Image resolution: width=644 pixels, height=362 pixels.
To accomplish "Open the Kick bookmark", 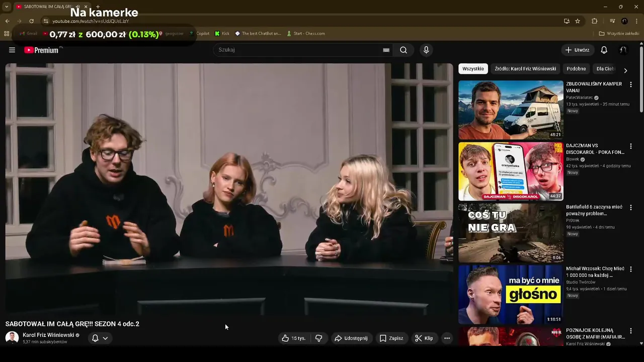I will tap(222, 34).
